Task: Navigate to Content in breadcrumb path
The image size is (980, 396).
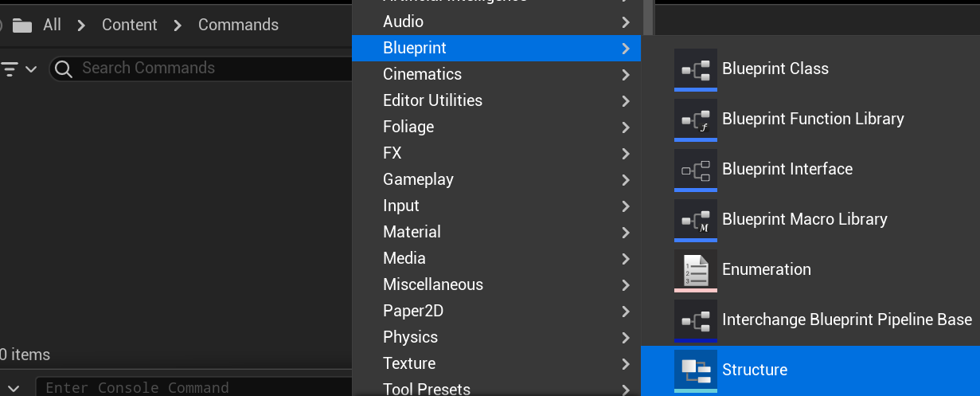Action: 129,25
